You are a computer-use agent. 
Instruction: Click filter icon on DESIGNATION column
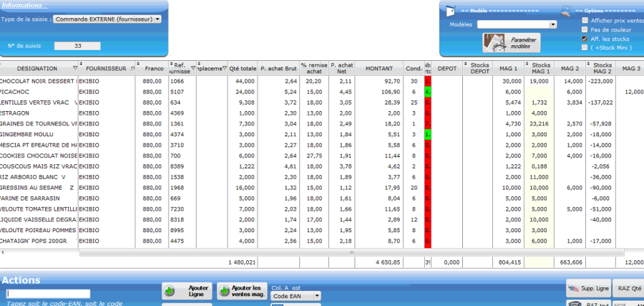click(76, 68)
